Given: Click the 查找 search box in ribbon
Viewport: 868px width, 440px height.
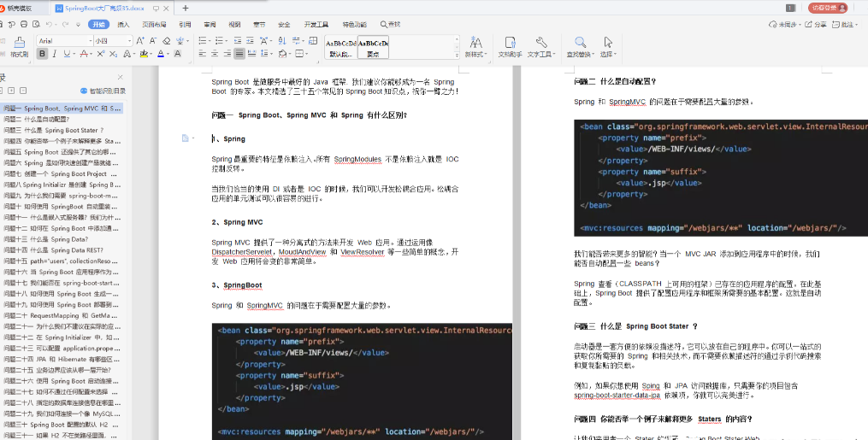Looking at the screenshot, I should pos(390,24).
